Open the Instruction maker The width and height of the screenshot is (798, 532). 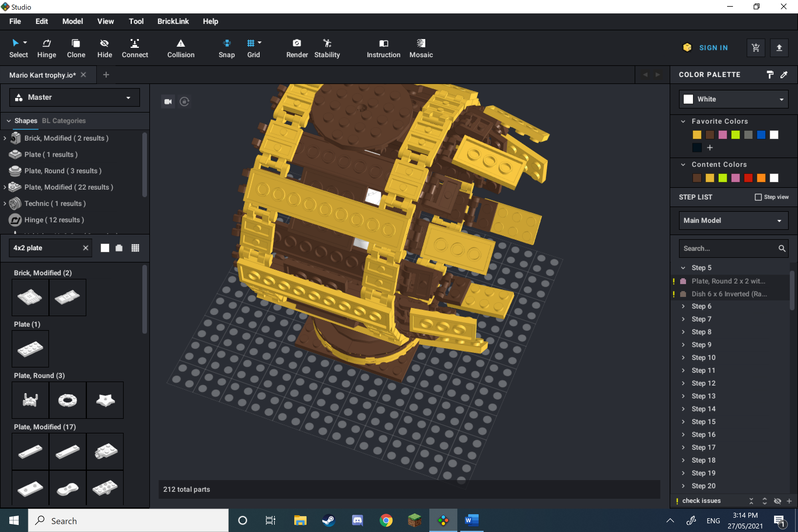tap(383, 48)
